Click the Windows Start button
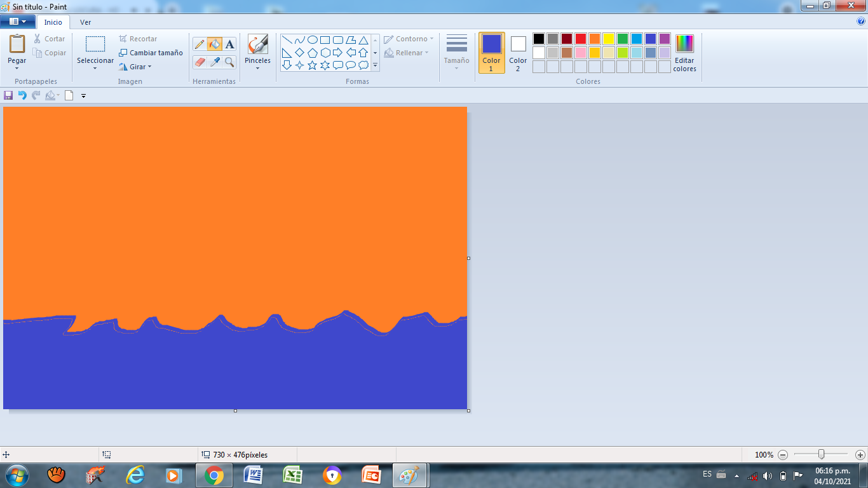 tap(17, 475)
